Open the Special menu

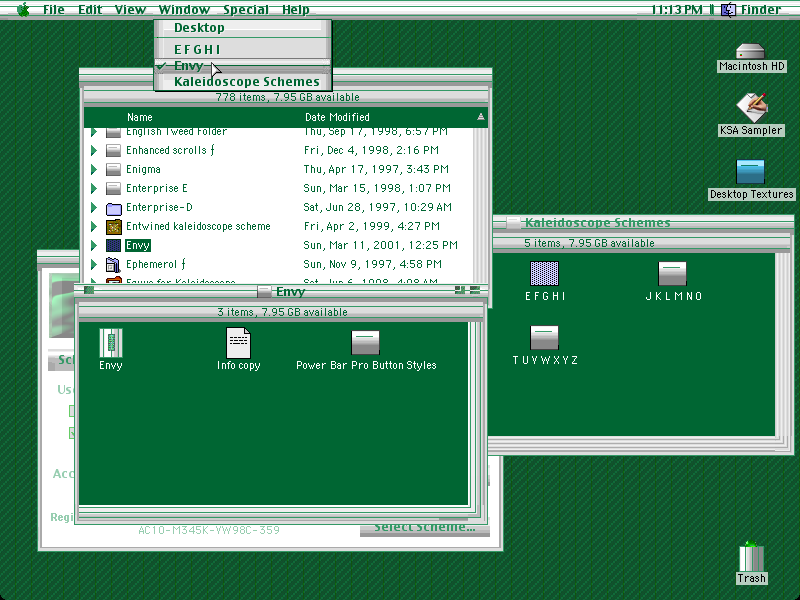pyautogui.click(x=246, y=9)
